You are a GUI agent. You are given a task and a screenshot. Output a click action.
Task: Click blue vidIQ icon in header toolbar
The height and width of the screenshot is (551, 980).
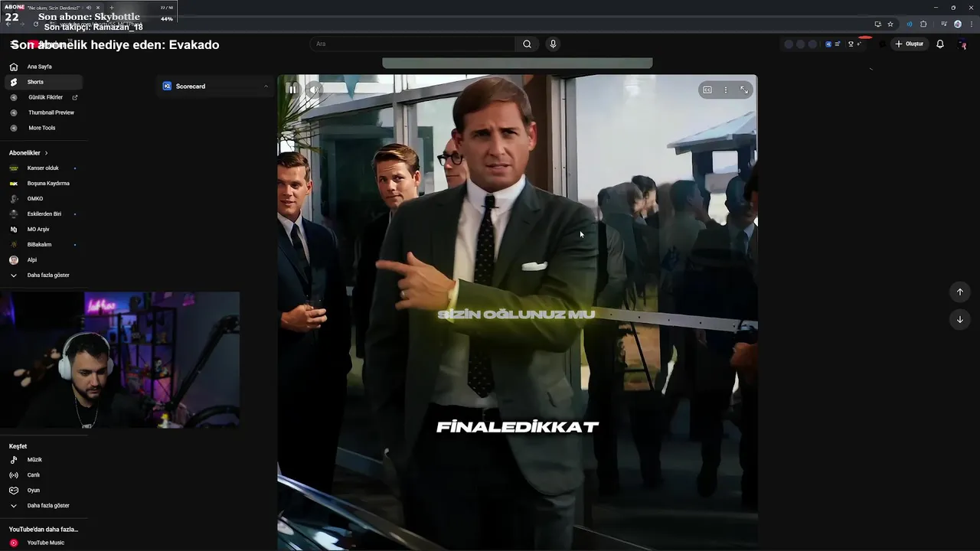pyautogui.click(x=828, y=44)
